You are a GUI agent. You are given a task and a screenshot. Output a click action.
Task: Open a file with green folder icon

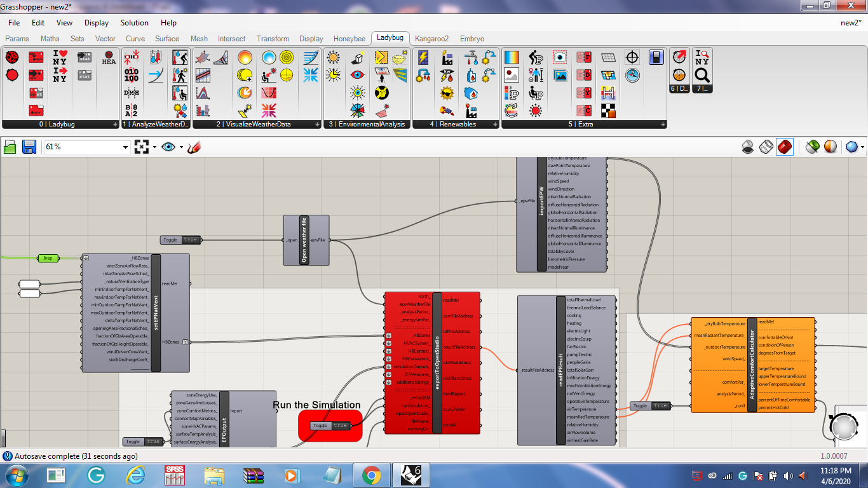pos(10,147)
